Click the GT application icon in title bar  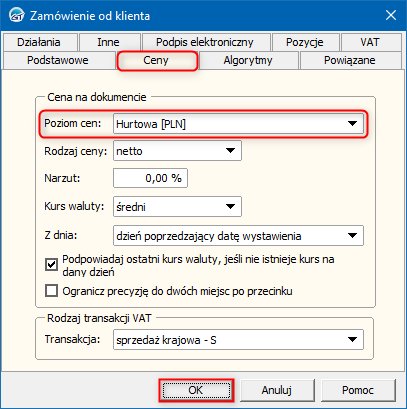click(16, 16)
